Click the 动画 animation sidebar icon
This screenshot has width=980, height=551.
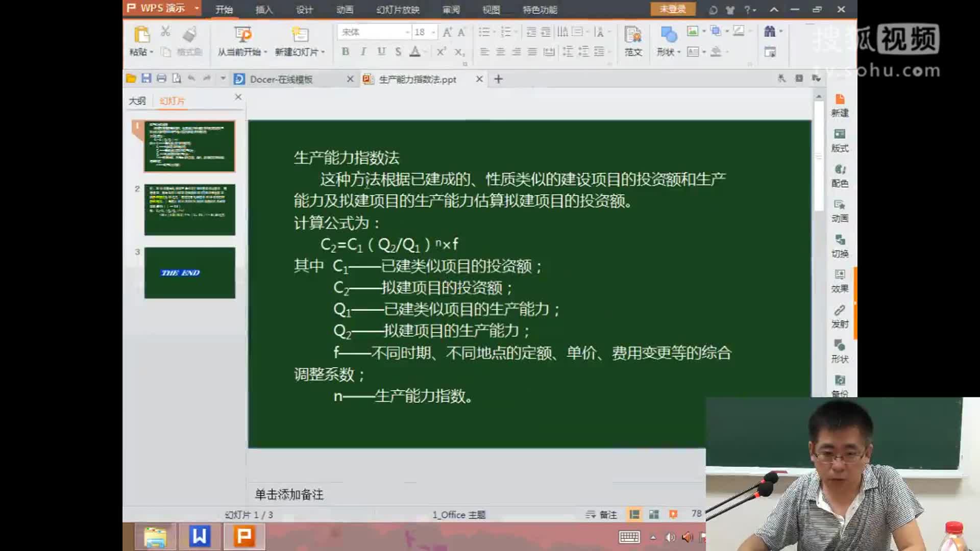tap(840, 205)
